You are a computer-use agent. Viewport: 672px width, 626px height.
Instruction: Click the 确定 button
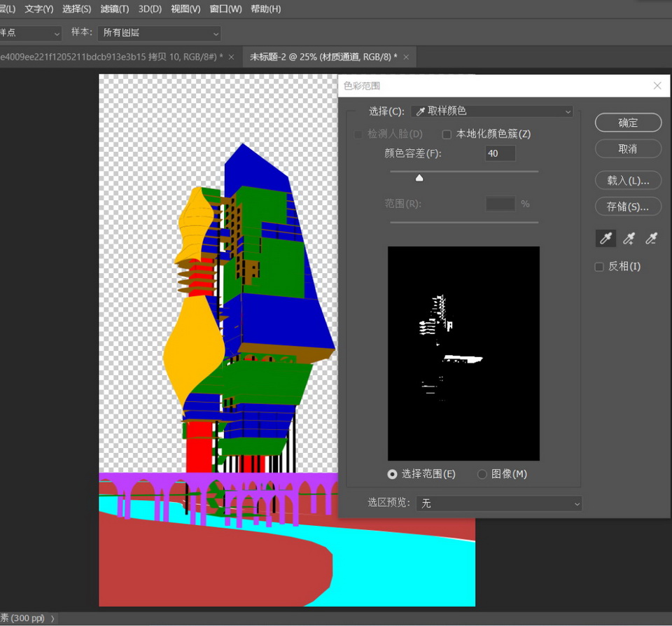point(628,123)
